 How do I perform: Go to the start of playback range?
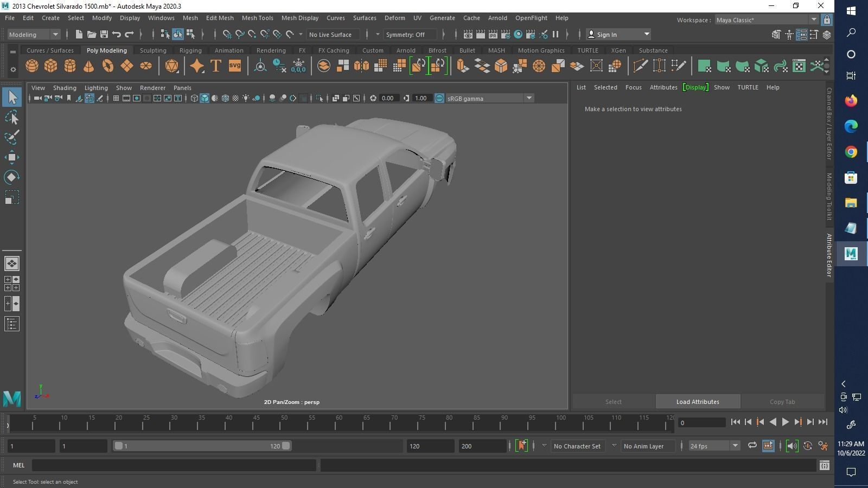(736, 422)
